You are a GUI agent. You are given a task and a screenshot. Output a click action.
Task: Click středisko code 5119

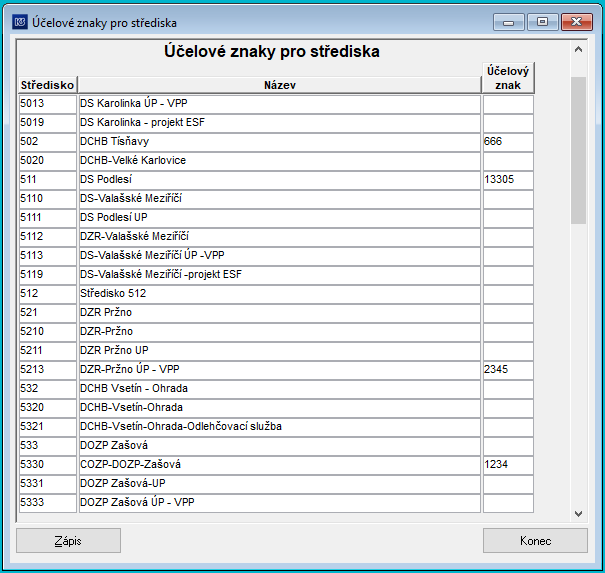48,275
